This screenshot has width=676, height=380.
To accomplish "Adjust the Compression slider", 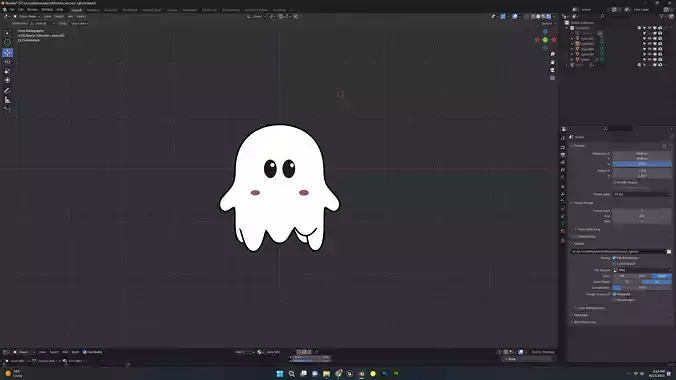I will point(642,287).
